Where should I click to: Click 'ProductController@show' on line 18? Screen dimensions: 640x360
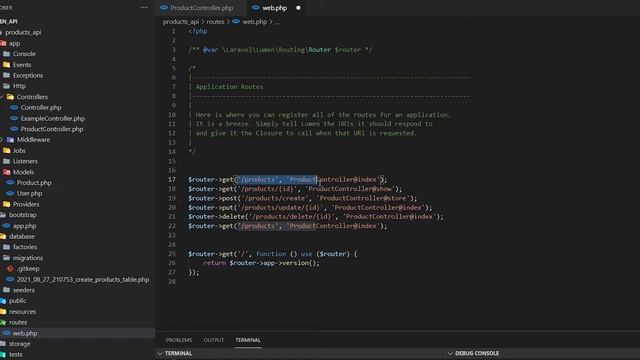[x=350, y=189]
